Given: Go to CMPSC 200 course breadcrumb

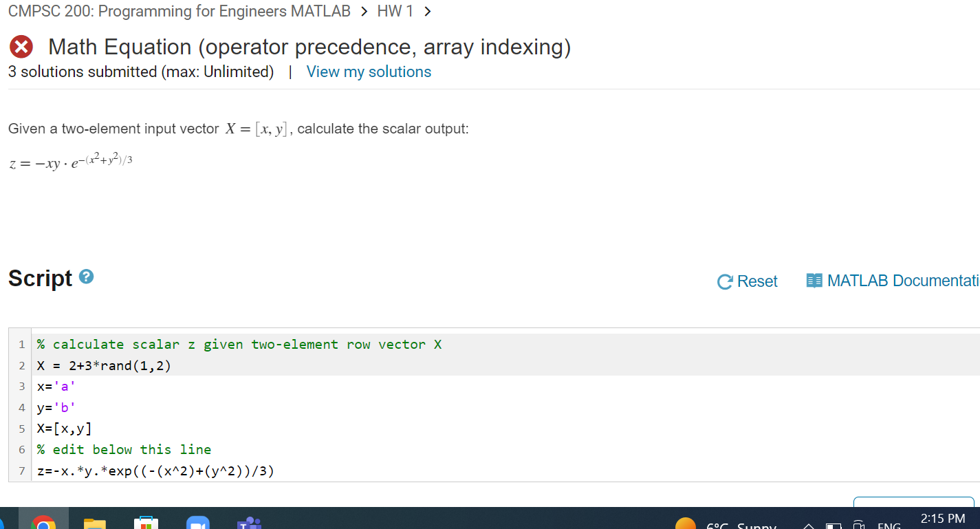Looking at the screenshot, I should (179, 11).
